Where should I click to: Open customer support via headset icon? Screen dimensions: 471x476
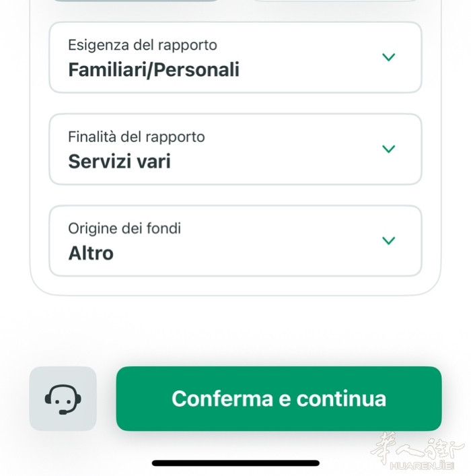63,399
